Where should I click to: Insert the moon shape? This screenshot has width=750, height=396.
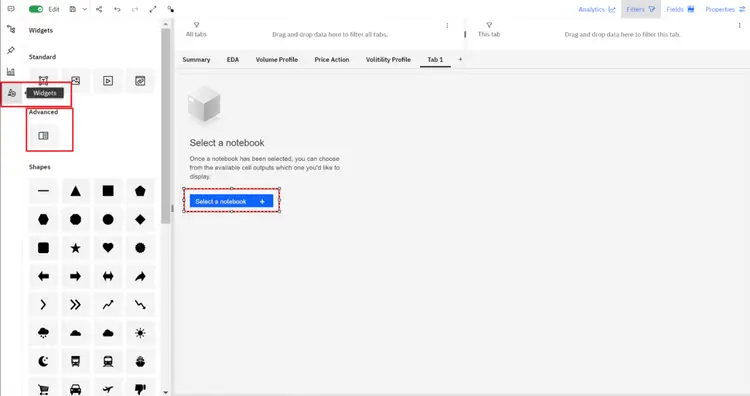point(43,362)
